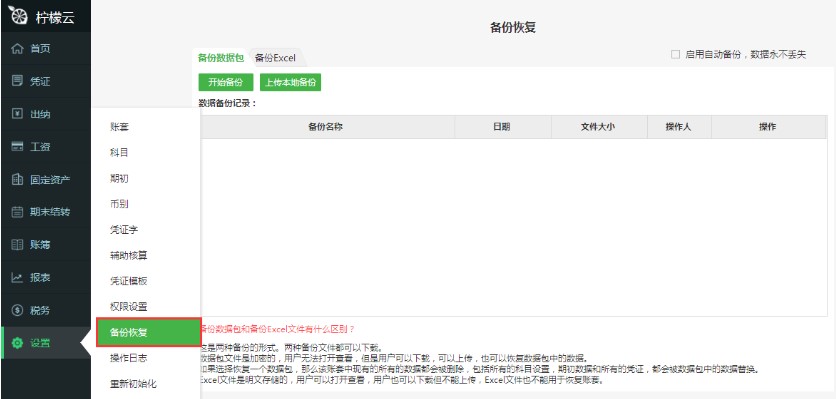Click the 备份恢复 page title
Viewport: 836px width, 399px height.
pyautogui.click(x=513, y=28)
